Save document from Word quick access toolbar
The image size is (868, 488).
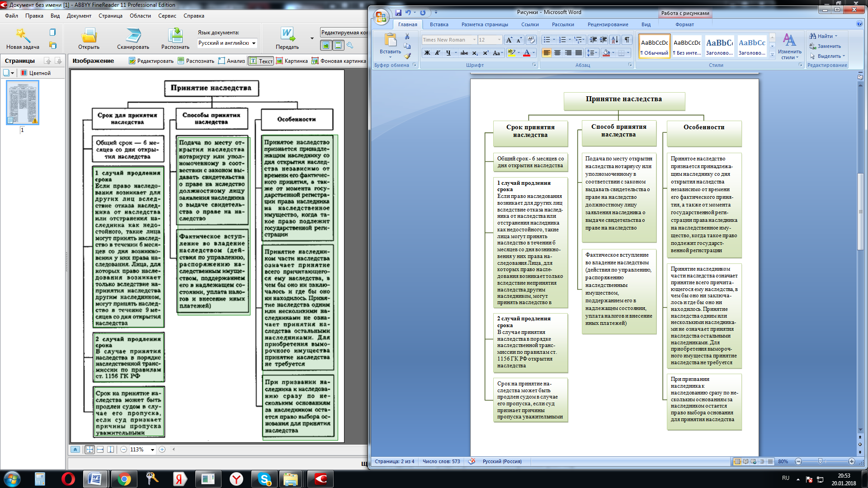pos(398,13)
